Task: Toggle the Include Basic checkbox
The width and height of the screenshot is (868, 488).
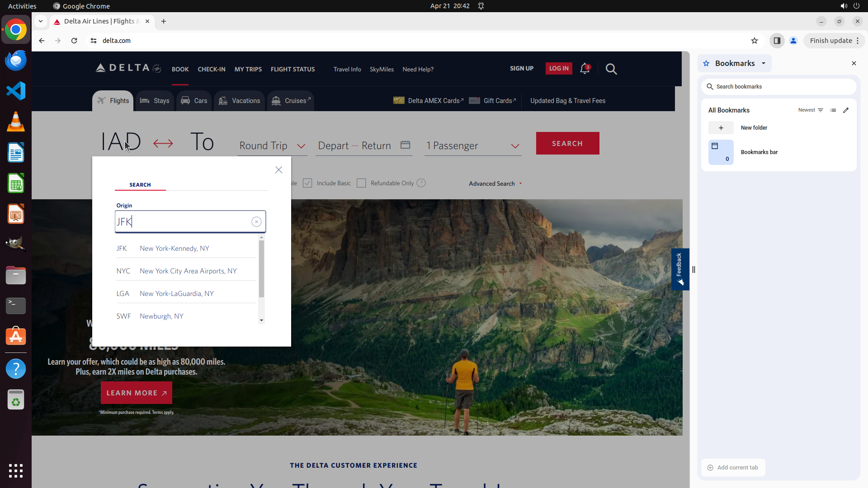Action: (x=307, y=183)
